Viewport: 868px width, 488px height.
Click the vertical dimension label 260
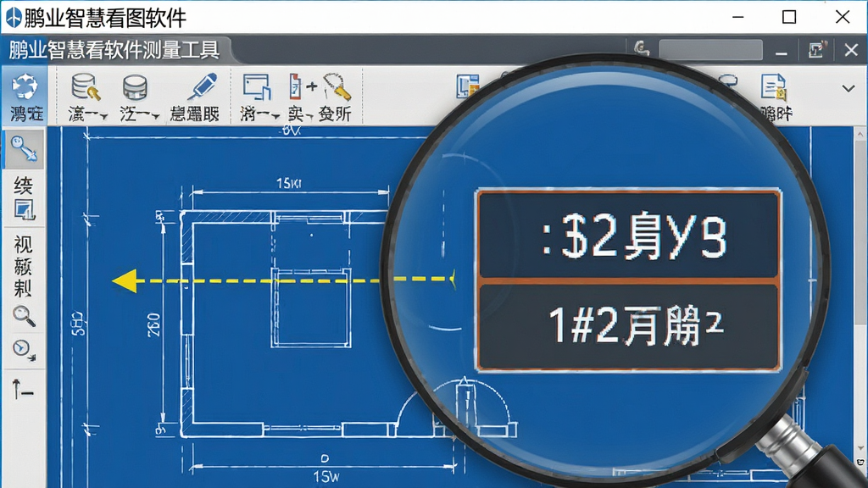coord(154,324)
